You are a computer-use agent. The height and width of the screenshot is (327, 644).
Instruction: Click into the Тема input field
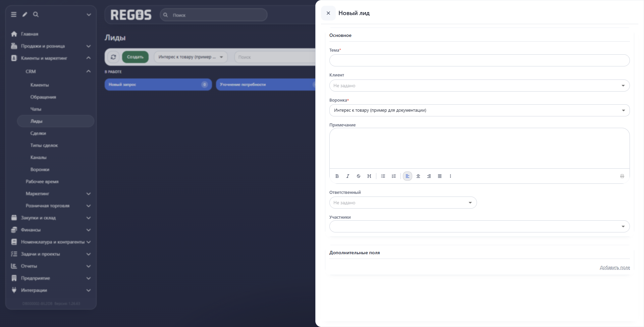coord(479,60)
